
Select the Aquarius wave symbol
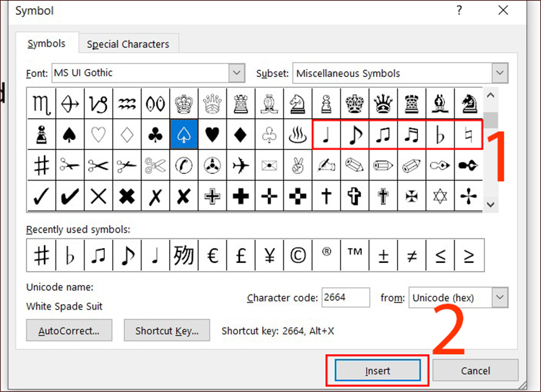tap(127, 104)
